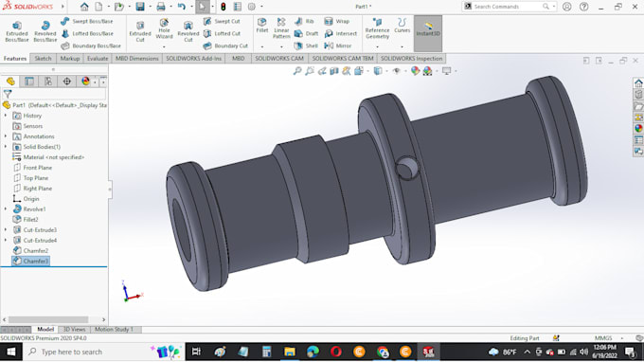Viewport: 644px width, 362px height.
Task: Select the Boundary Cut tool
Action: pos(225,45)
